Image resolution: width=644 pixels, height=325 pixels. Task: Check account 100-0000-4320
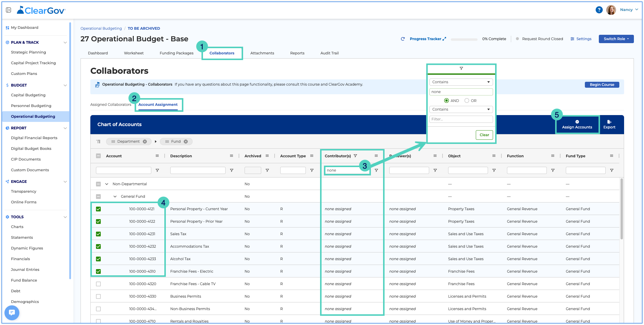(x=98, y=284)
